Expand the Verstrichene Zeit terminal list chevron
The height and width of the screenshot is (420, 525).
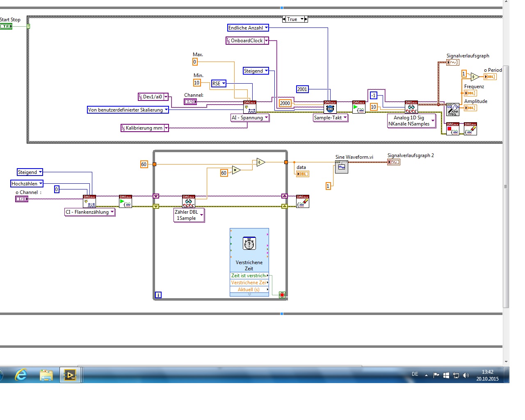point(249,294)
